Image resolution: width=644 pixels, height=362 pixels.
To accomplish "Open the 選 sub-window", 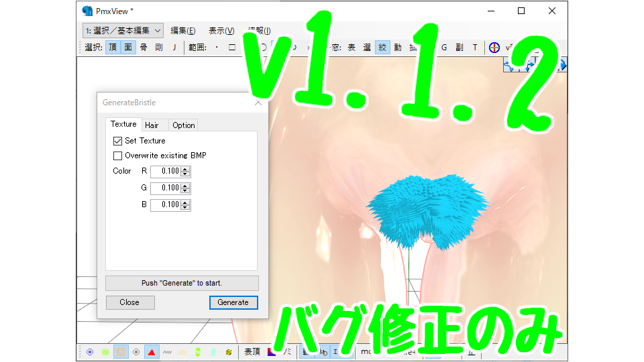I will point(367,48).
